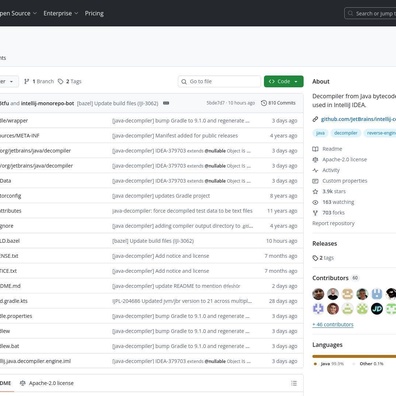Open the gradle.properties file
This screenshot has width=396, height=396.
click(16, 316)
